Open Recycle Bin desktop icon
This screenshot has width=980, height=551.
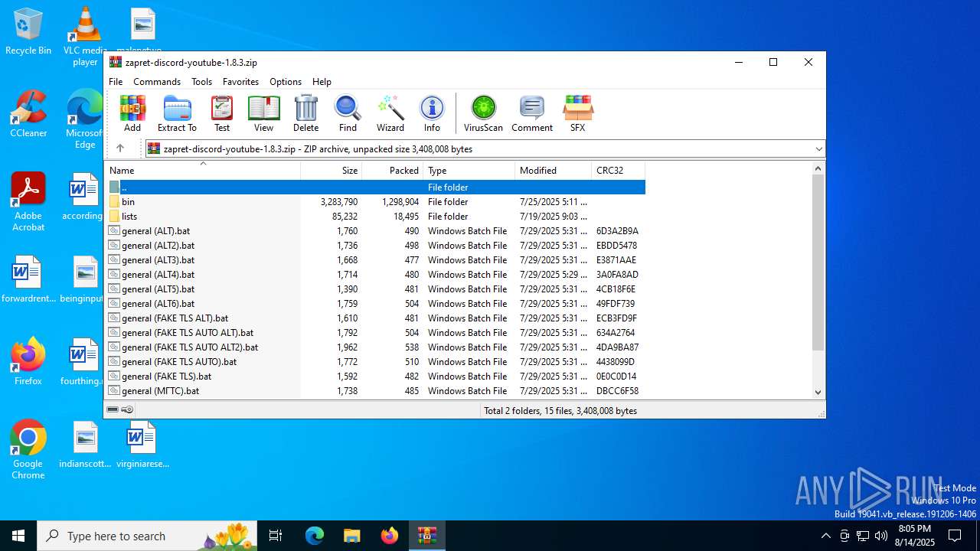(28, 31)
